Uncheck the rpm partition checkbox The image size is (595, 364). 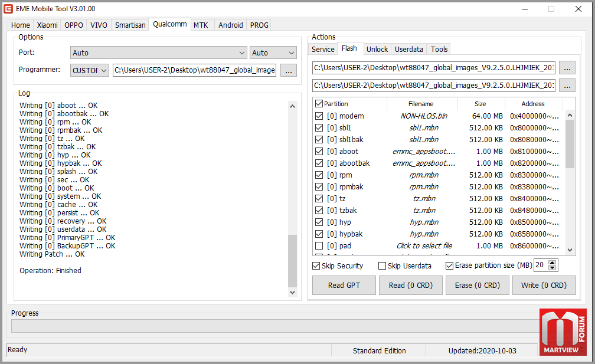click(x=319, y=175)
